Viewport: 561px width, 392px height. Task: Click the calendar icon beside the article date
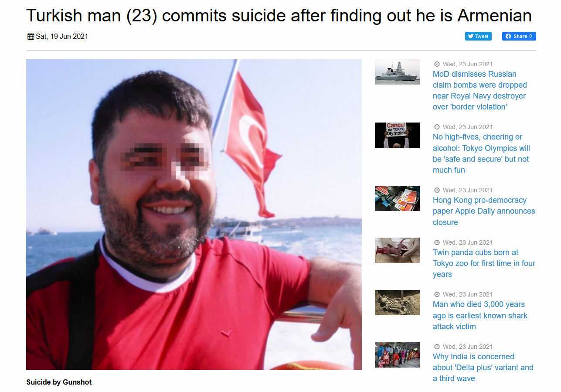(x=31, y=36)
